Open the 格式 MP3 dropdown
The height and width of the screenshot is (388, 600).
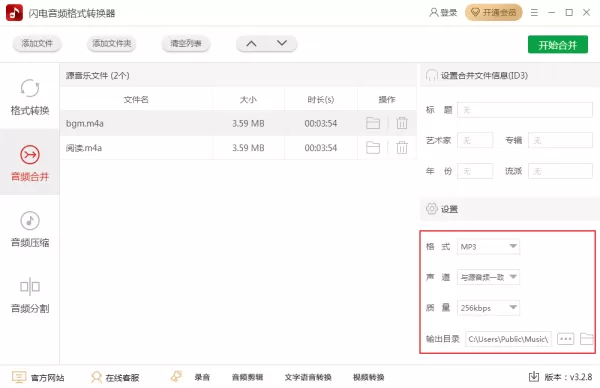tap(488, 246)
